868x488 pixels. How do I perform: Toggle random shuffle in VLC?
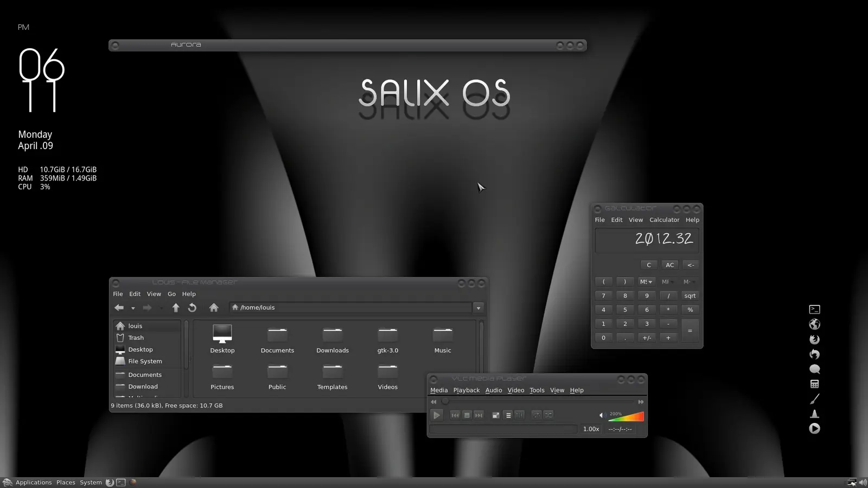click(x=548, y=415)
